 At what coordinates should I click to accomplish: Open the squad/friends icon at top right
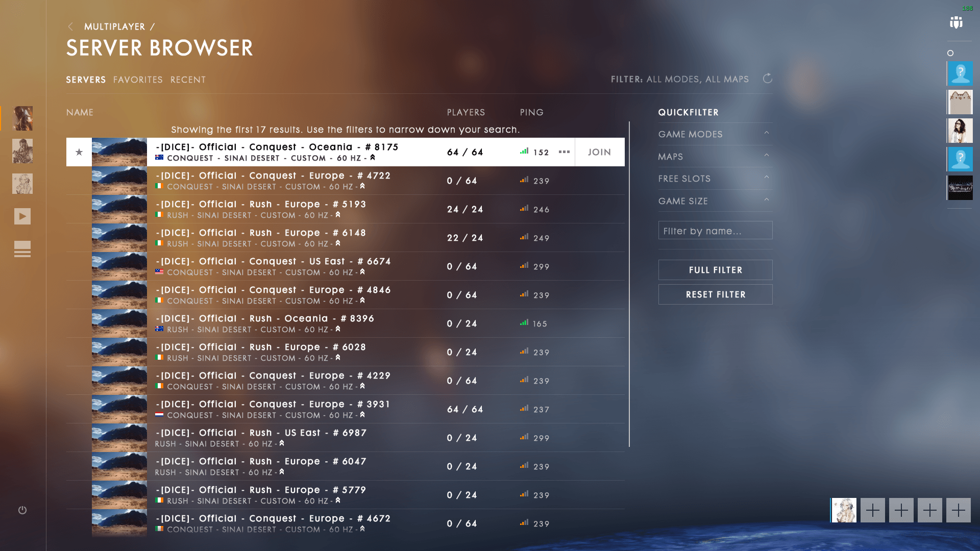tap(956, 22)
